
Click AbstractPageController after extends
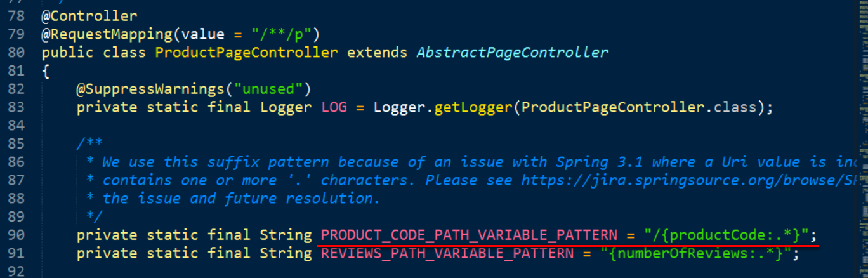pyautogui.click(x=512, y=52)
